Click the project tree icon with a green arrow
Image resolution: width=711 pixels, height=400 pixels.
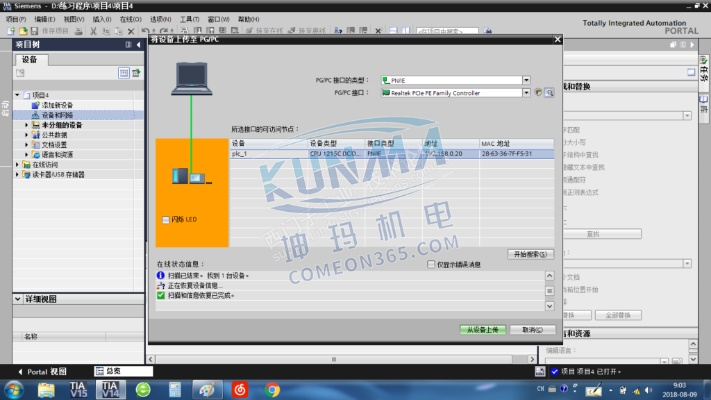click(136, 73)
